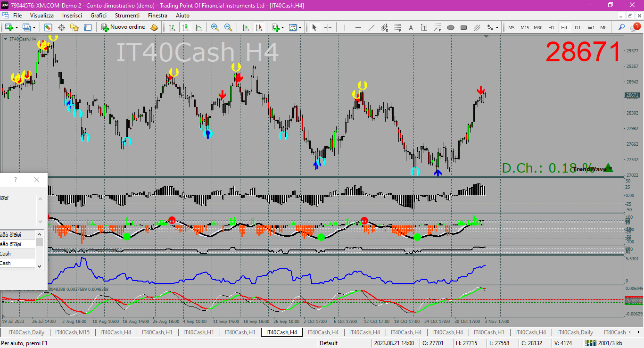Switch timeframe to M15

[525, 27]
